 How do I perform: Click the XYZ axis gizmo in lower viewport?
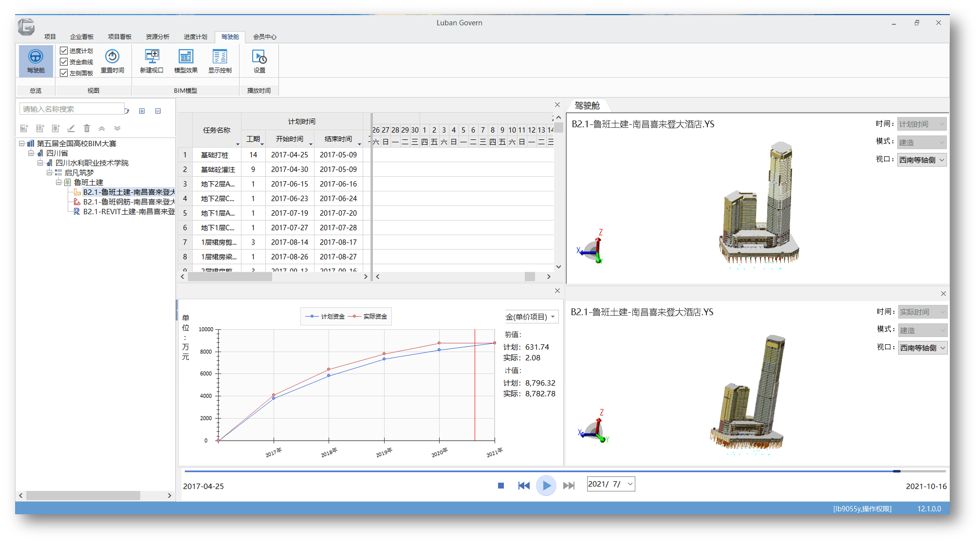(594, 426)
